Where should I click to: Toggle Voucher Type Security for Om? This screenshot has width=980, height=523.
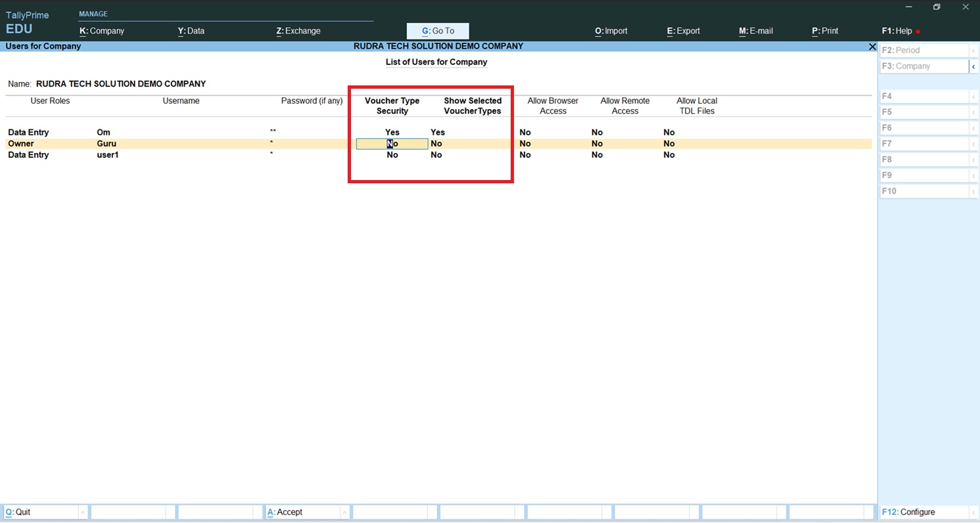[x=392, y=133]
